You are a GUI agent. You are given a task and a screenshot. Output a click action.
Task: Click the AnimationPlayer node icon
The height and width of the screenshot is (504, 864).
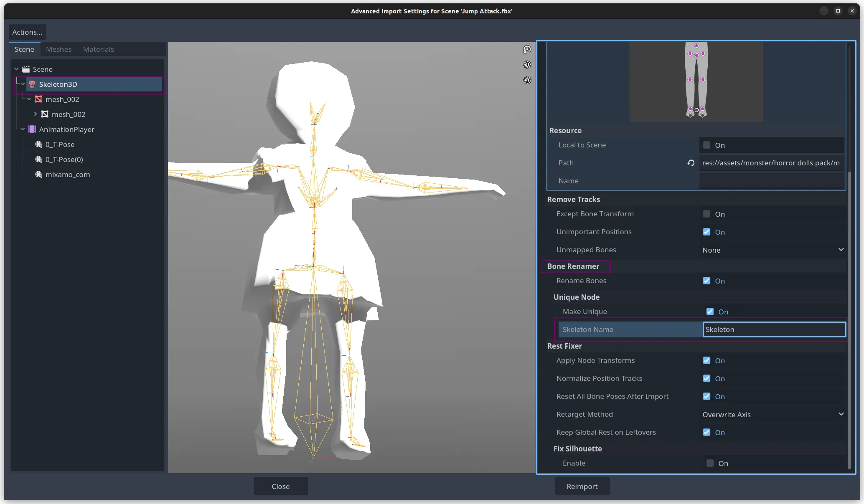[32, 129]
